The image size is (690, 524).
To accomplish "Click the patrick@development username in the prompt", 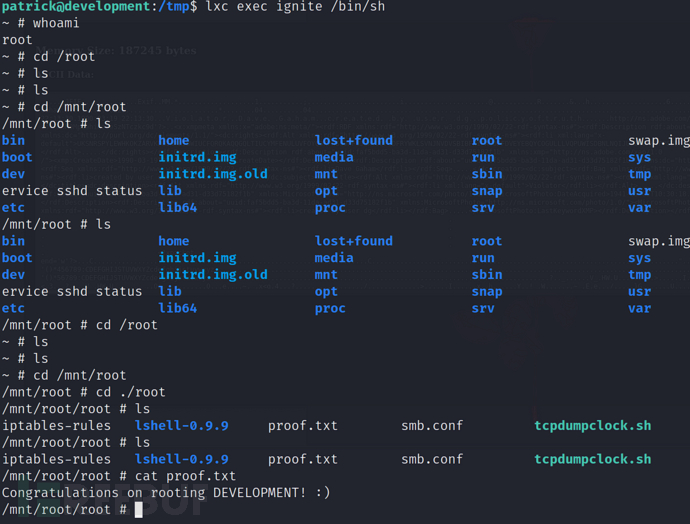I will click(76, 7).
